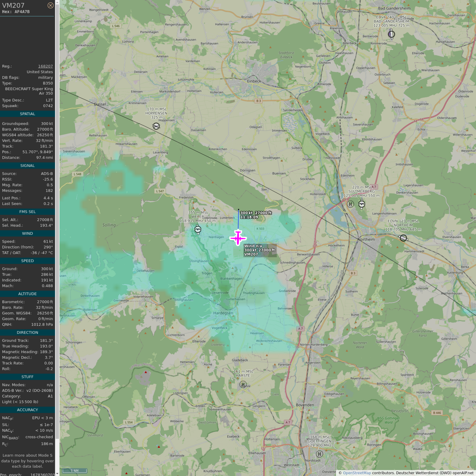Click the heliport icon beside Sultmerberg

(350, 204)
